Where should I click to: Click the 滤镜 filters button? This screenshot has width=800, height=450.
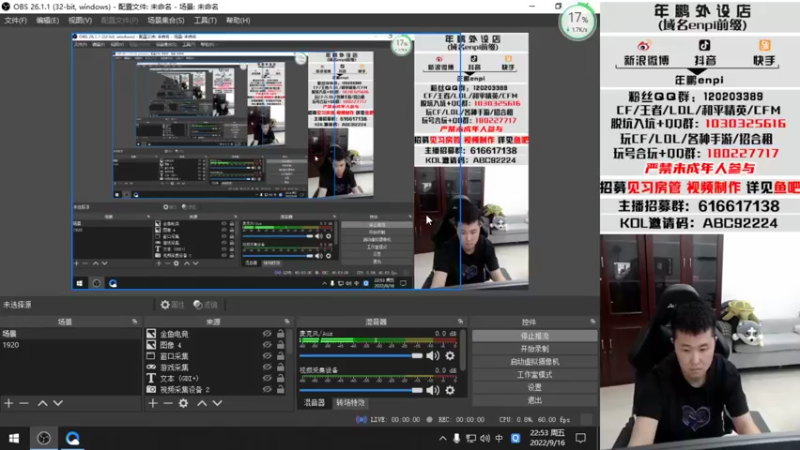pyautogui.click(x=206, y=305)
